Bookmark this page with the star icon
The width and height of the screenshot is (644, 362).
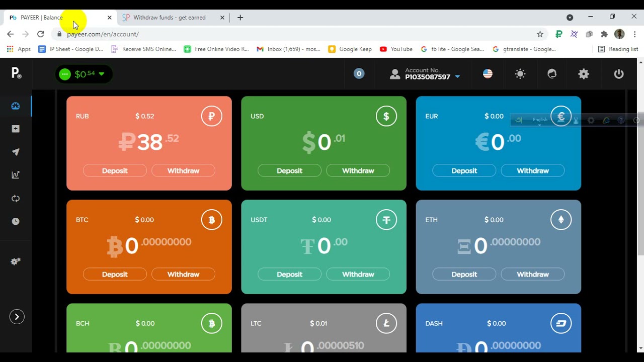pos(540,34)
